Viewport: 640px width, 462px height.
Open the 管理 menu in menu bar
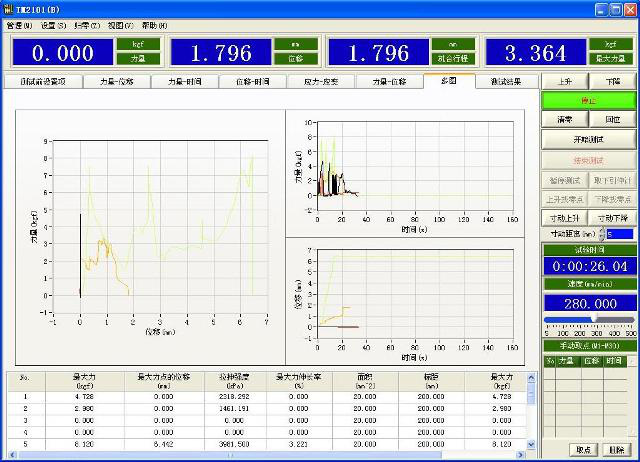click(x=20, y=25)
